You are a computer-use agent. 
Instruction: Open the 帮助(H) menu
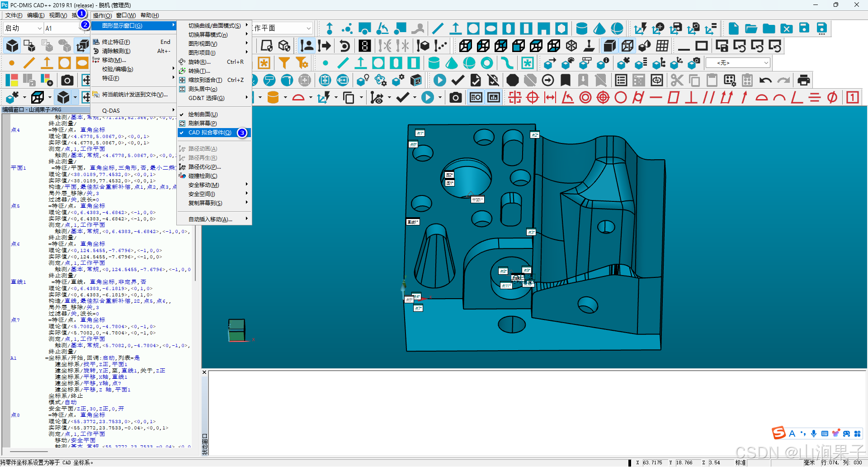(150, 15)
